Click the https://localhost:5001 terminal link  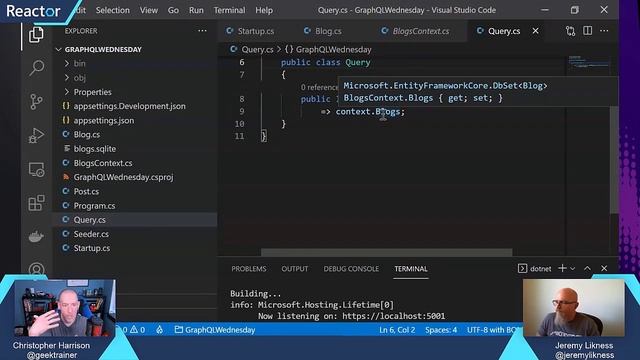click(393, 316)
